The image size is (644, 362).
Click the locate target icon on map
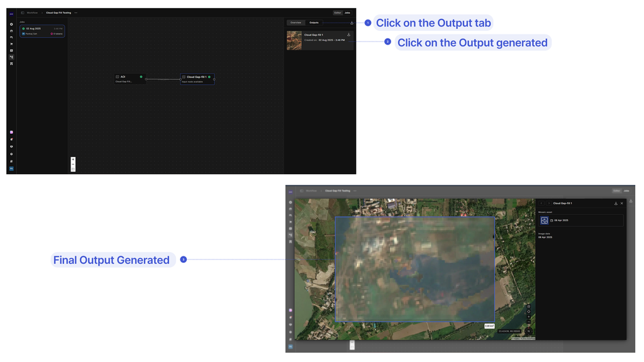[528, 312]
